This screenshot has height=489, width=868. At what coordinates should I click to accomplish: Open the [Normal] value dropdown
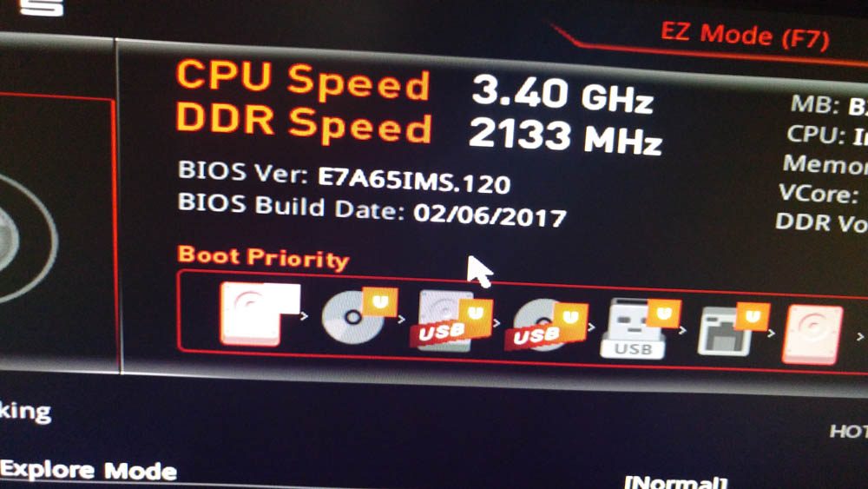click(x=675, y=482)
